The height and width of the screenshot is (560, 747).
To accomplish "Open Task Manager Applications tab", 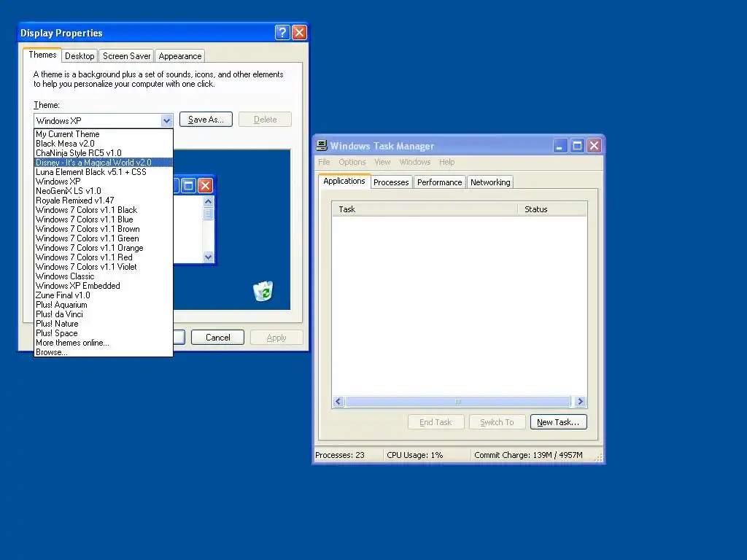I will click(344, 181).
